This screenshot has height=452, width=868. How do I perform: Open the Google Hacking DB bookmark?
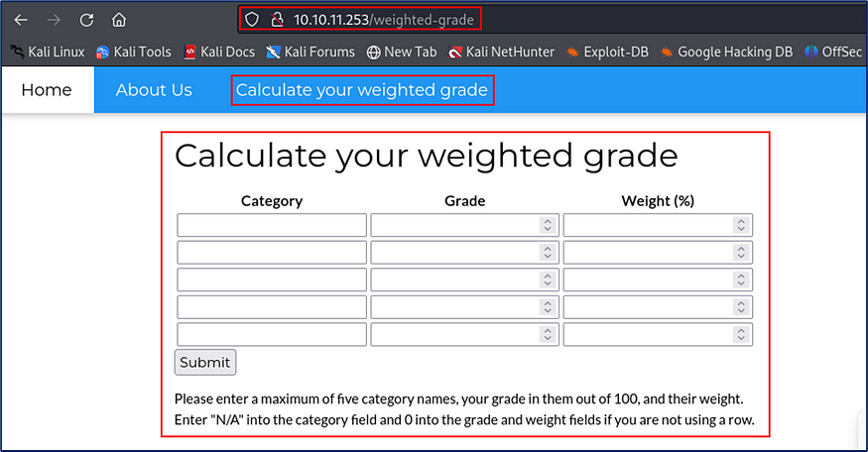tap(726, 52)
